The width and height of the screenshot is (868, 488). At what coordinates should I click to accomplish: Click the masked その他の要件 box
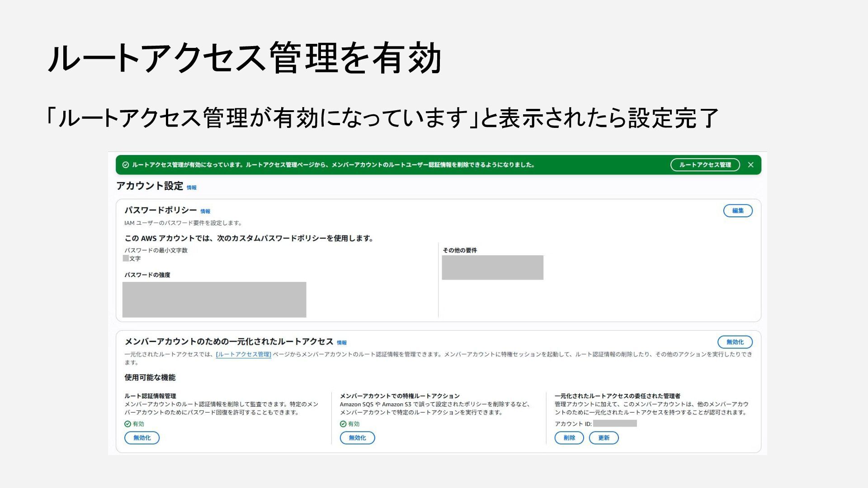(492, 267)
